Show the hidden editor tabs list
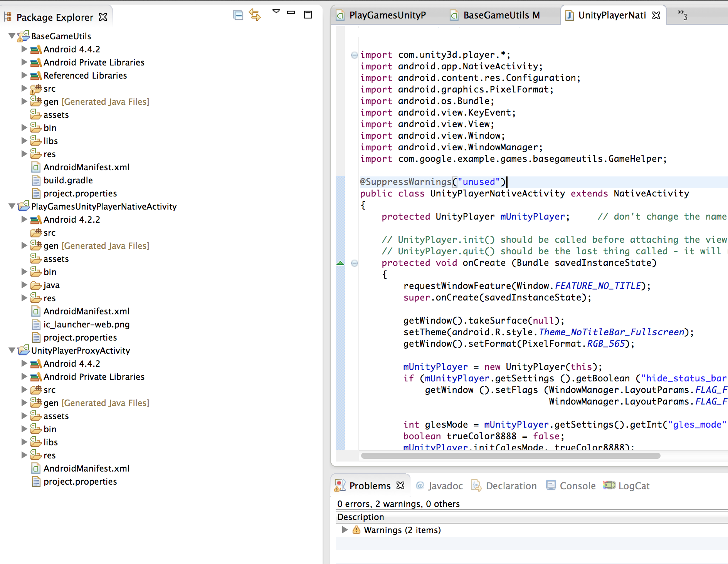The width and height of the screenshot is (728, 564). point(682,15)
